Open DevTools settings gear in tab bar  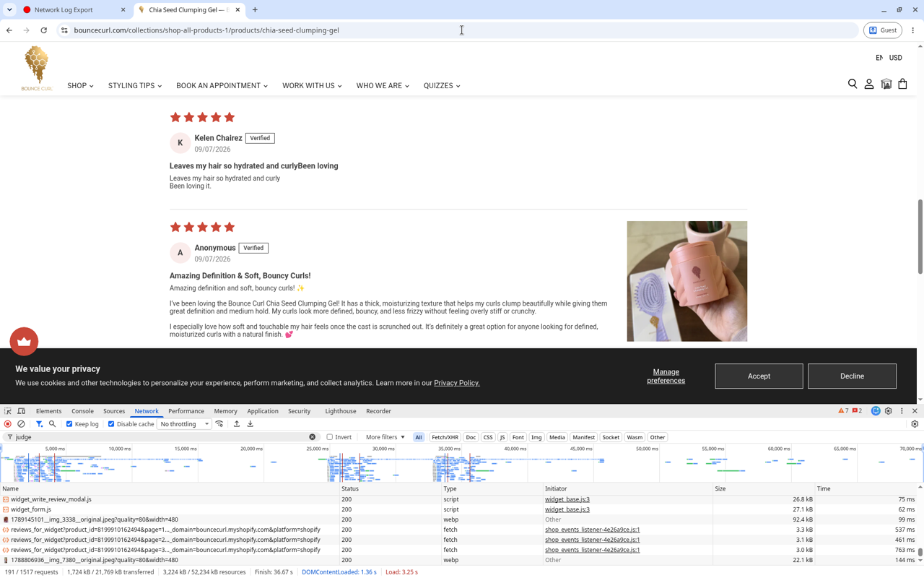tap(889, 411)
